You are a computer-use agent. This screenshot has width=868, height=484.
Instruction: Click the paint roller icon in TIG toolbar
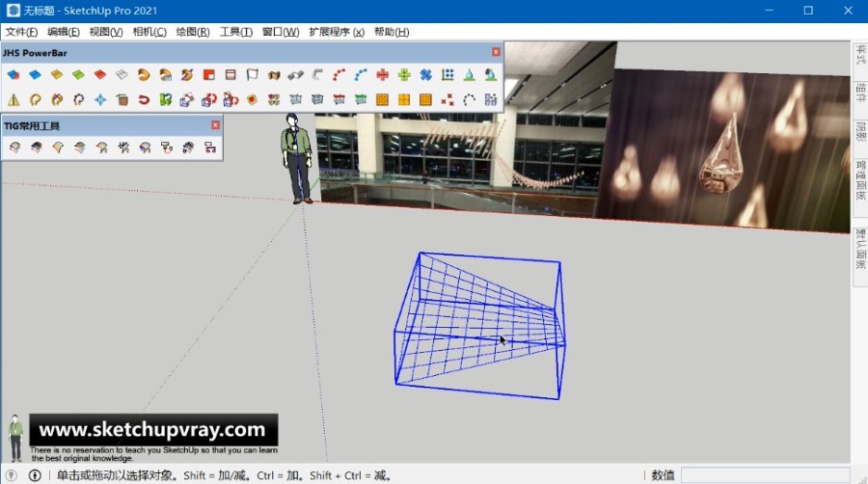point(167,148)
